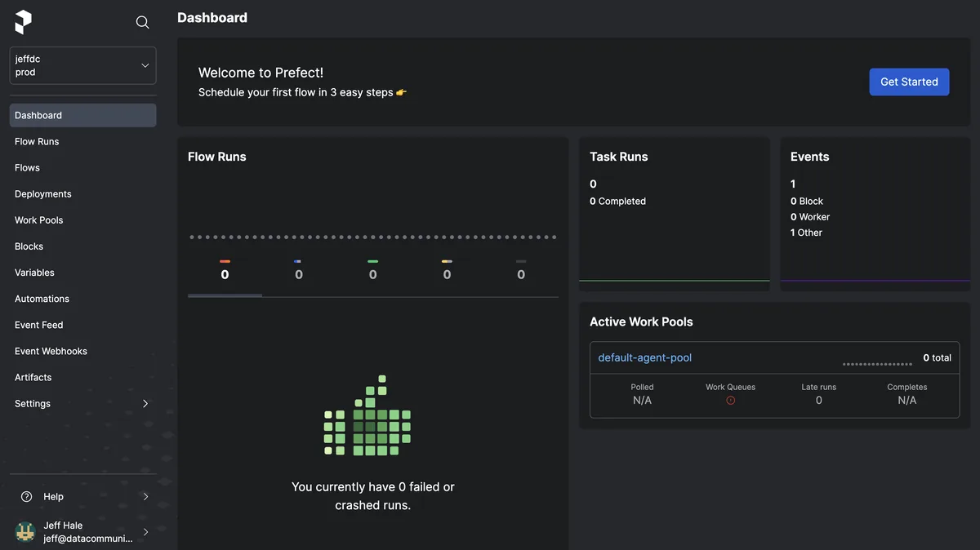Go to Dashboard in sidebar
The height and width of the screenshot is (550, 980).
tap(82, 115)
